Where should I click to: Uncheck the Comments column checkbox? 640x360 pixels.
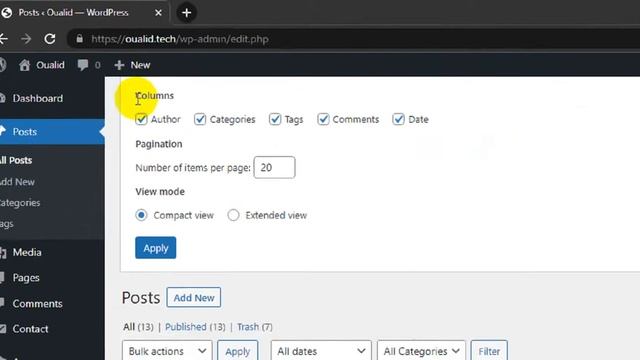tap(323, 119)
